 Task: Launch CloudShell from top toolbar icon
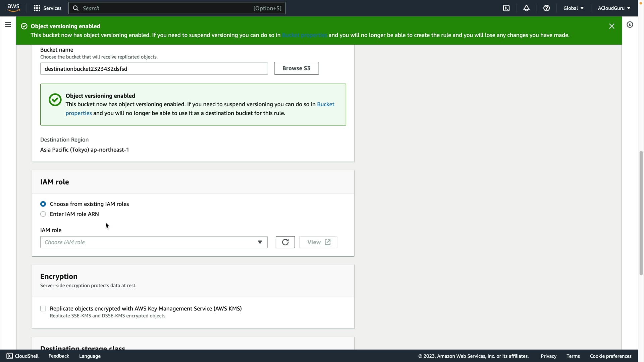point(506,8)
